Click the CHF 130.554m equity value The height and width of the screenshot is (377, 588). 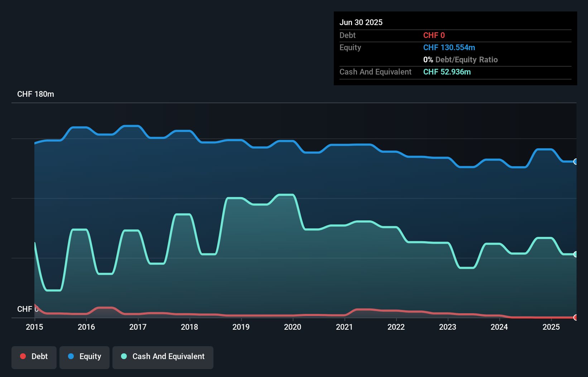pos(449,48)
